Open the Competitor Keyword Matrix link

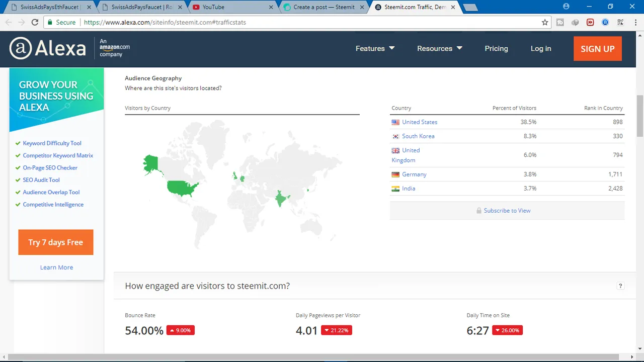58,155
